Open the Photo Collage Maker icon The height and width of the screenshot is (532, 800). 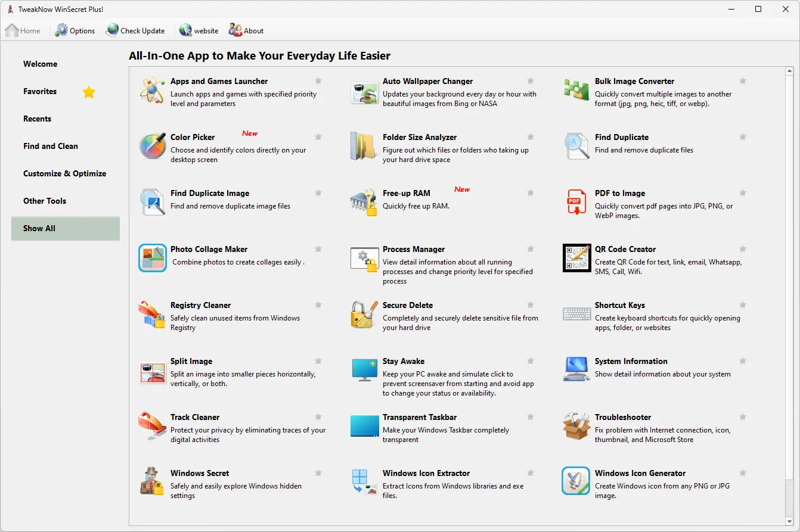click(x=152, y=259)
